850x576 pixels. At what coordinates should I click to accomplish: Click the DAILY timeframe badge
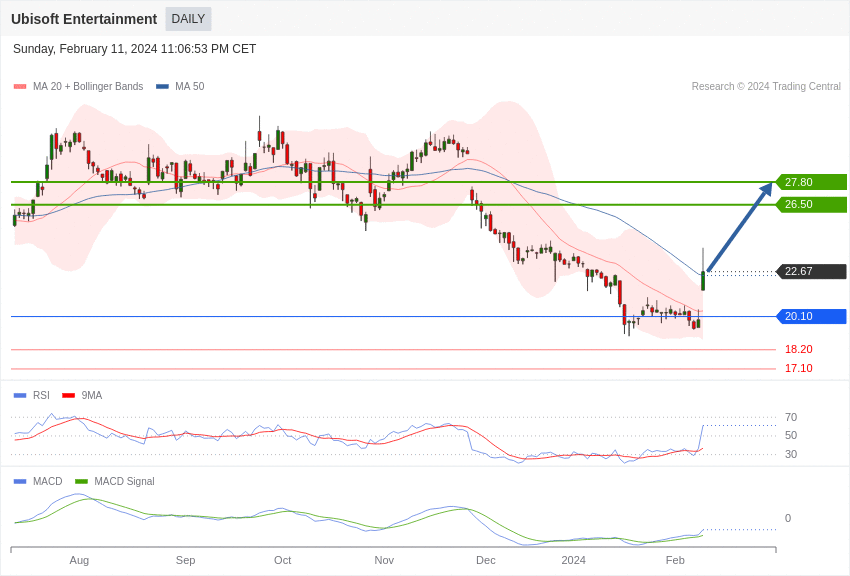click(x=188, y=19)
